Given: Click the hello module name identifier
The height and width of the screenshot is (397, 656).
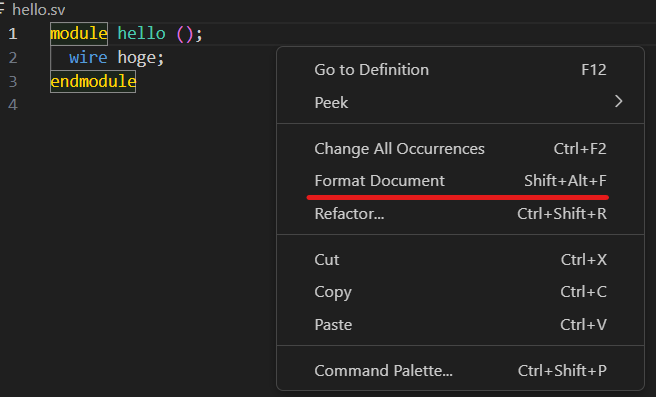Looking at the screenshot, I should point(141,33).
